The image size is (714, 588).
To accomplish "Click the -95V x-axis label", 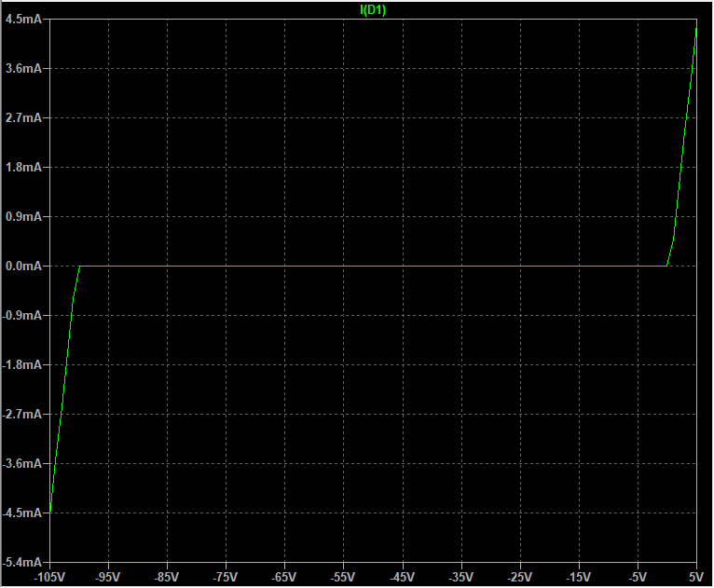I will pos(108,577).
